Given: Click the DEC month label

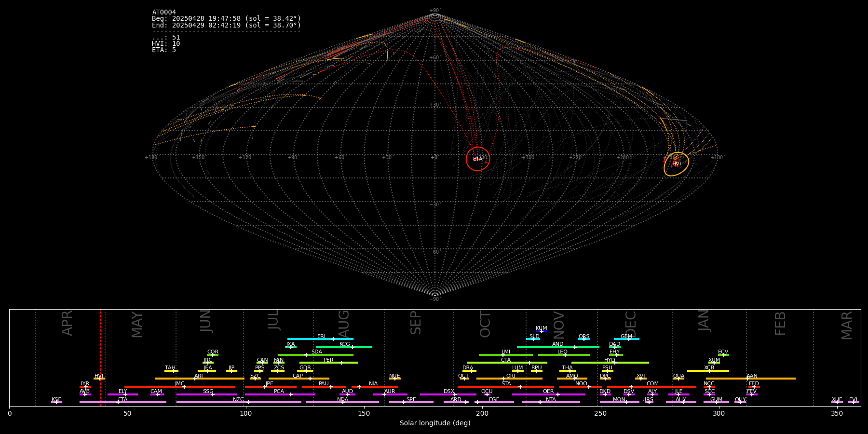Looking at the screenshot, I should click(x=631, y=324).
